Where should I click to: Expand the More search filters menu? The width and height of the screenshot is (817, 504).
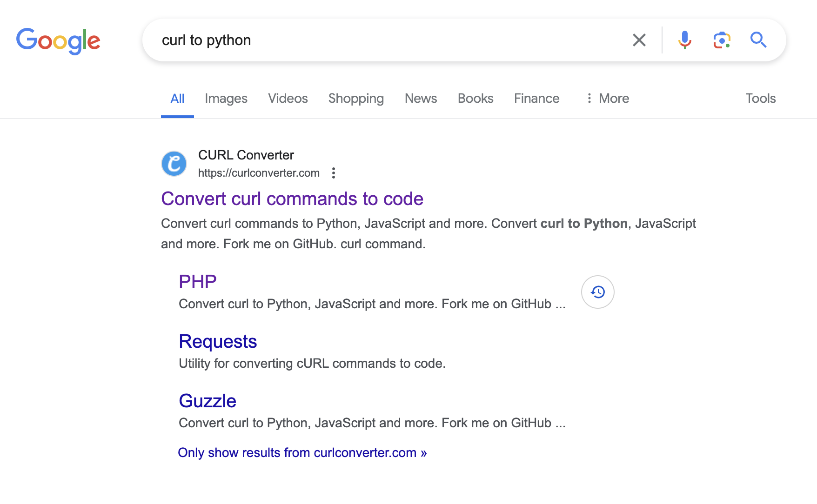[x=607, y=99]
